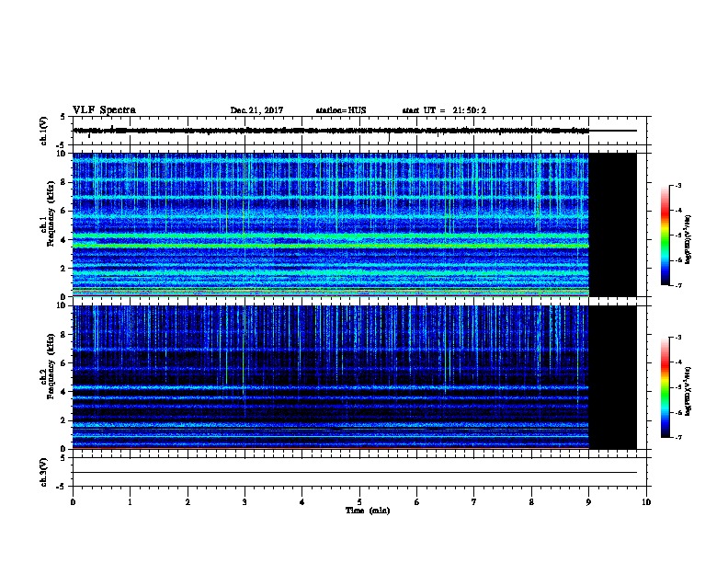Click the "ch.1(V)" waveform axis label
The image size is (728, 563).
click(44, 131)
